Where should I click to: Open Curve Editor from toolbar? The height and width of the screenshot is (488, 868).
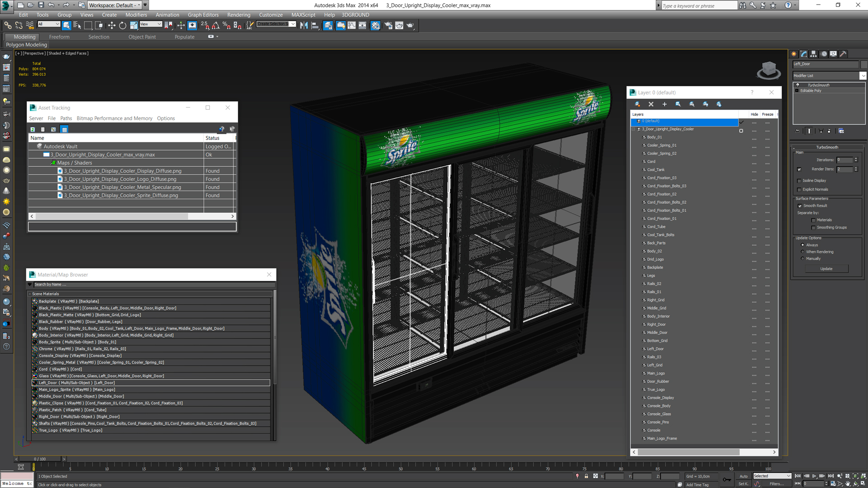tap(352, 25)
